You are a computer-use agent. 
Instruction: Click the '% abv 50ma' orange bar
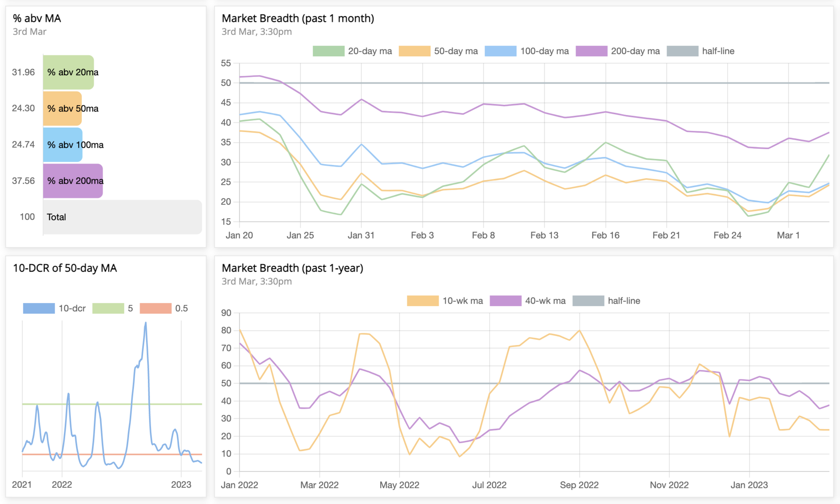coord(63,108)
